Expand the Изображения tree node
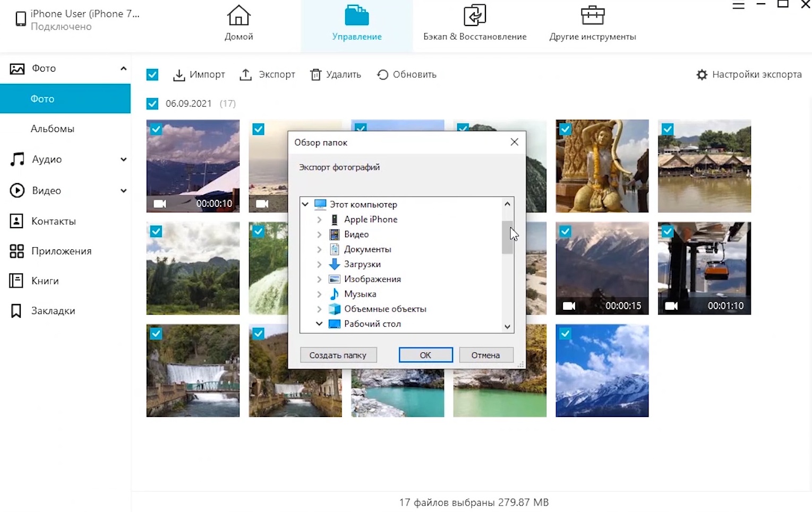Screen dimensions: 812x512 pos(319,279)
